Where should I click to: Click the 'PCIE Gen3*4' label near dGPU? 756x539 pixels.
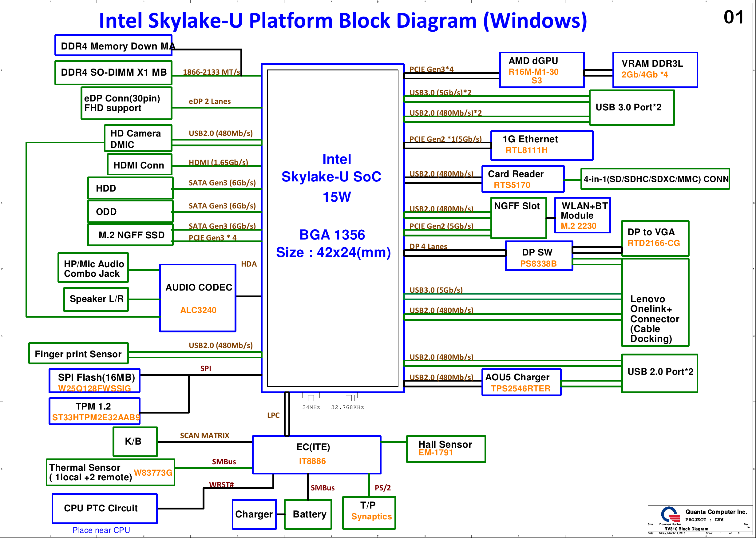(x=431, y=69)
